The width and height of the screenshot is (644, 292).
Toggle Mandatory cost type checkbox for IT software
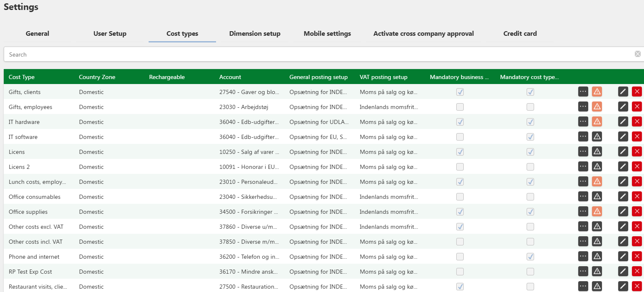(530, 137)
